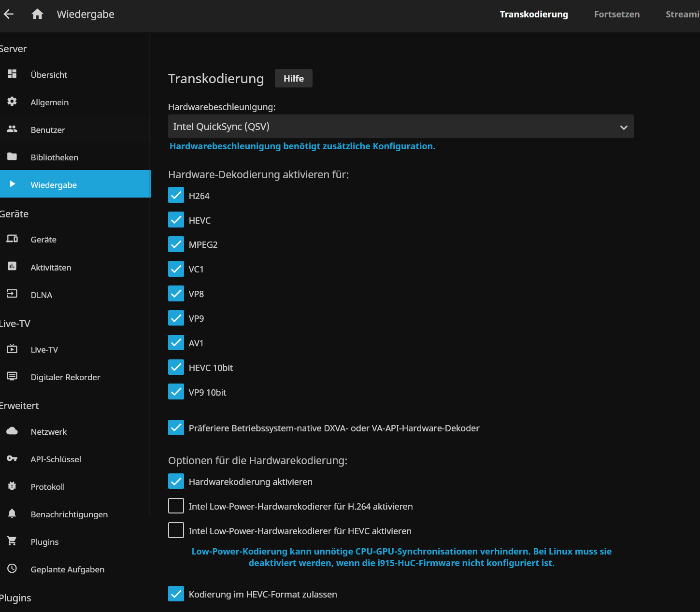Open the API-Schlüssel key icon

click(x=12, y=458)
